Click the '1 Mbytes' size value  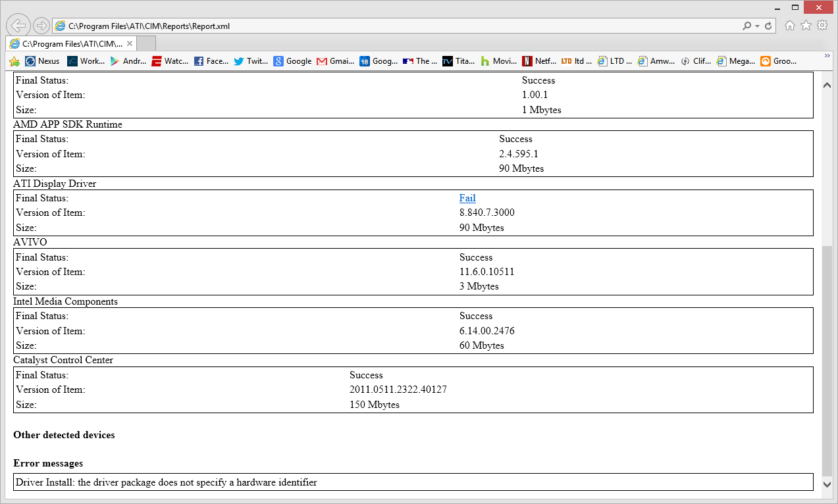tap(542, 110)
